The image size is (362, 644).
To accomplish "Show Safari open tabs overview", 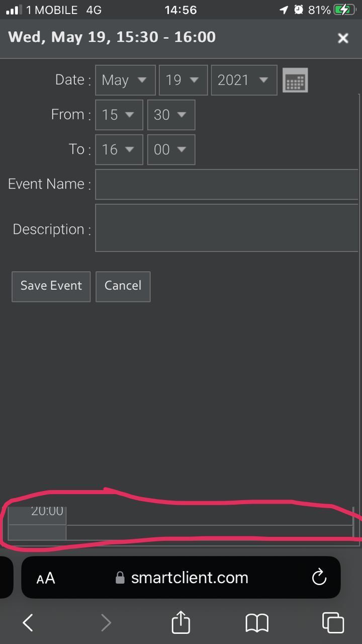I will (333, 623).
